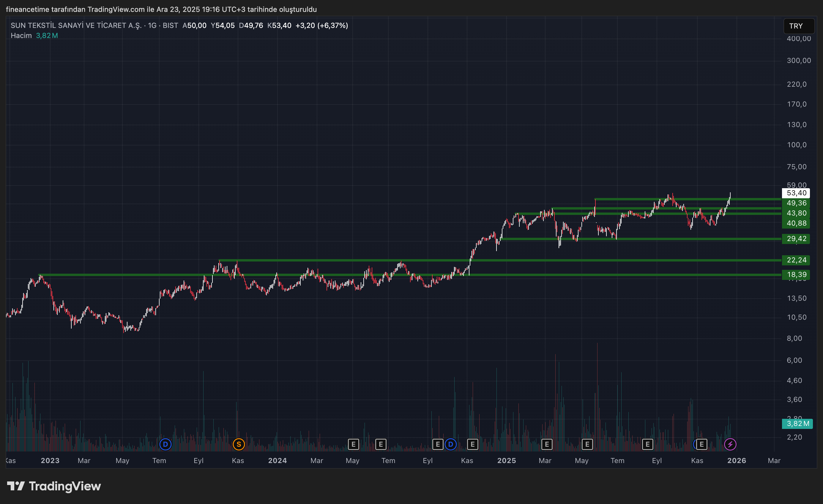823x504 pixels.
Task: Open the TRY currency selector
Action: 798,26
